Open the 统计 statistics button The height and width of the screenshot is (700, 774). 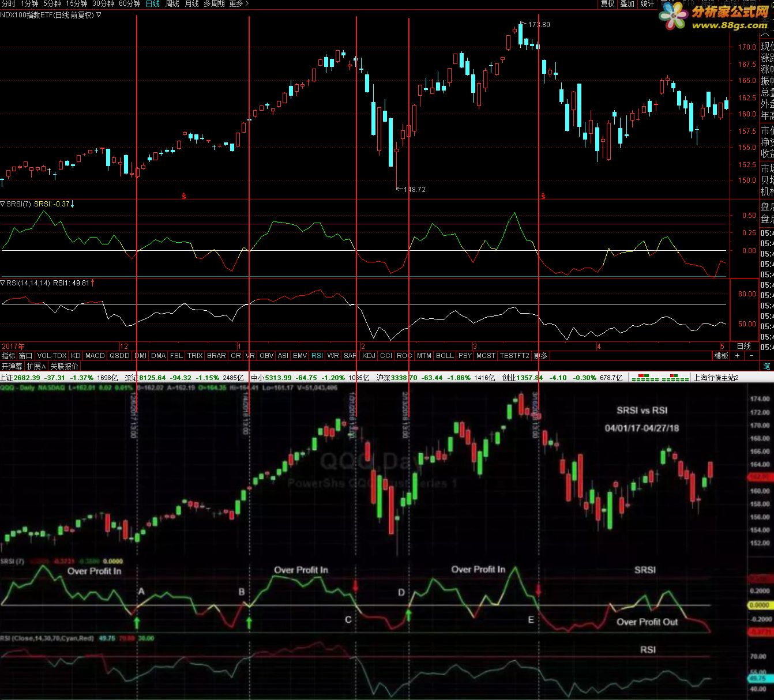(x=647, y=3)
